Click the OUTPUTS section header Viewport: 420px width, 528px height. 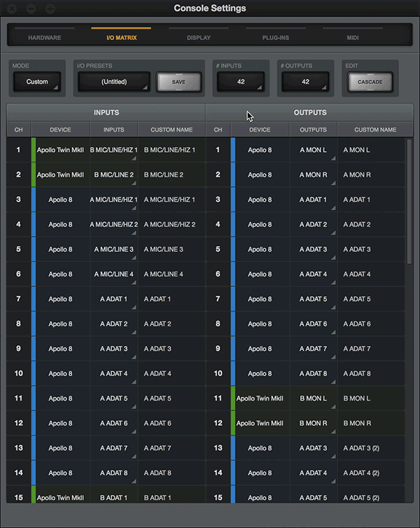tap(310, 113)
